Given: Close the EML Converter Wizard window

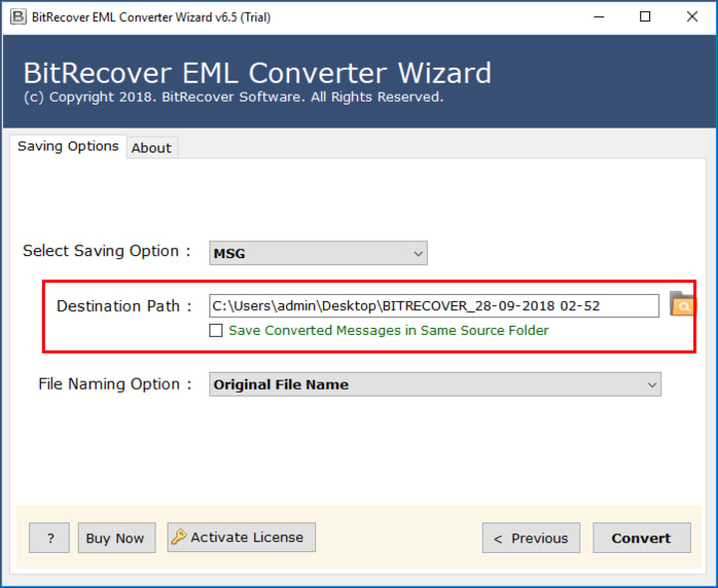Looking at the screenshot, I should tap(692, 17).
